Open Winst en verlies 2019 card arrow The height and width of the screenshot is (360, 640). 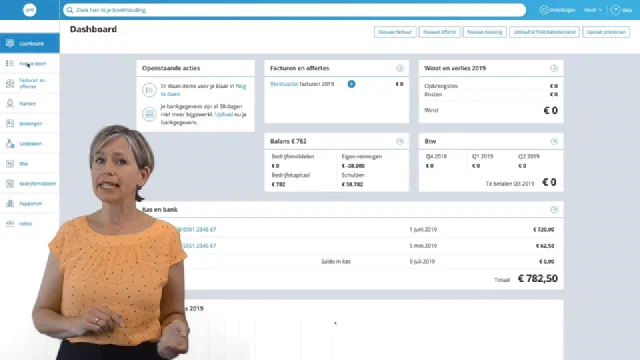pos(554,68)
